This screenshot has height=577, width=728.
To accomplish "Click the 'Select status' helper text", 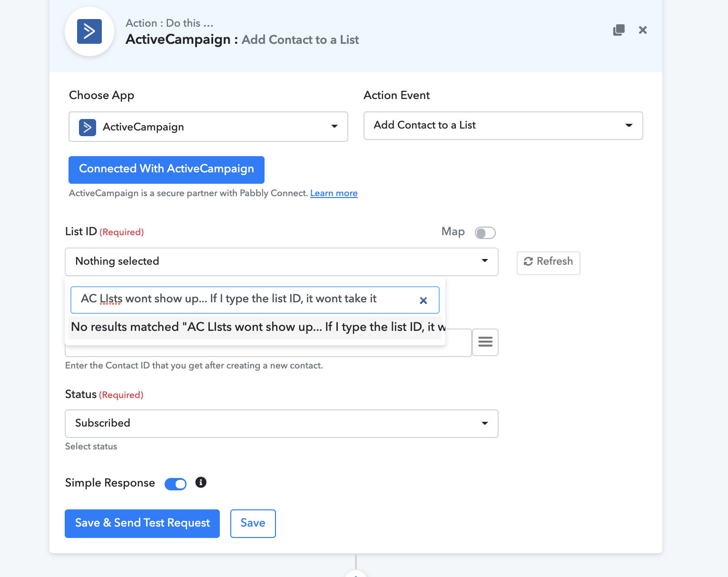I will (x=91, y=447).
